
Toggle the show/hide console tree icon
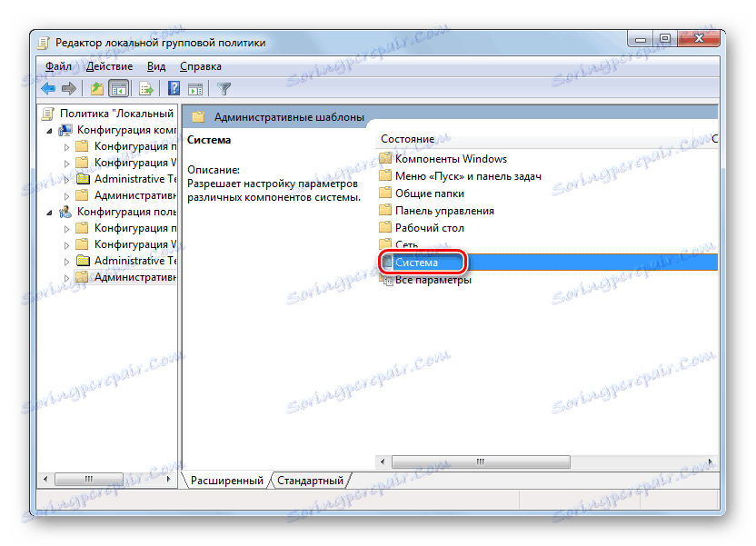pos(119,89)
